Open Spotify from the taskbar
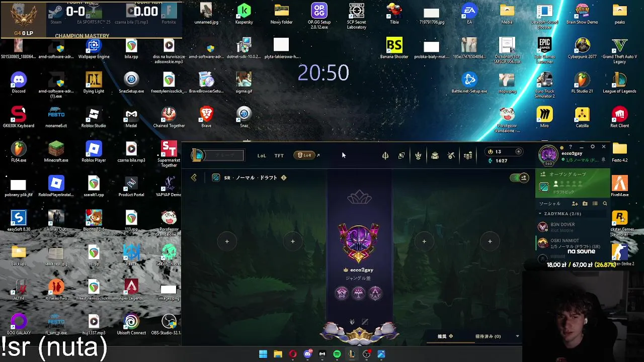The image size is (644, 362). pyautogui.click(x=337, y=354)
